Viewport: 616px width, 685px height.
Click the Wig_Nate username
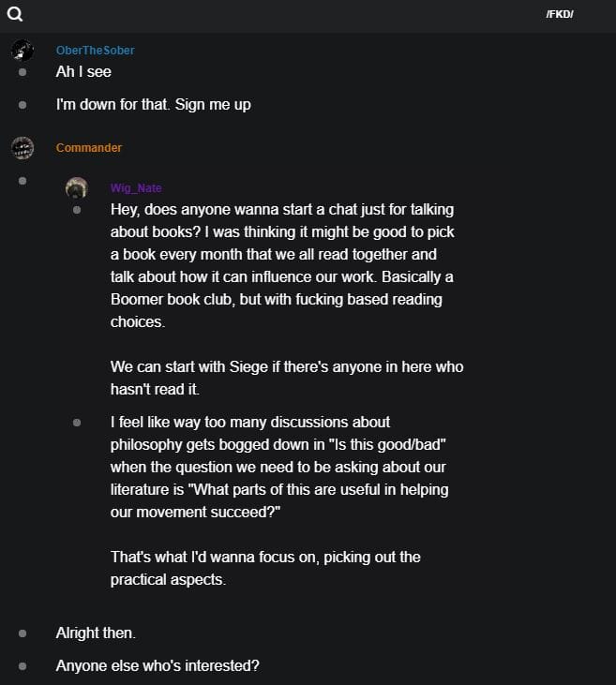coord(136,188)
